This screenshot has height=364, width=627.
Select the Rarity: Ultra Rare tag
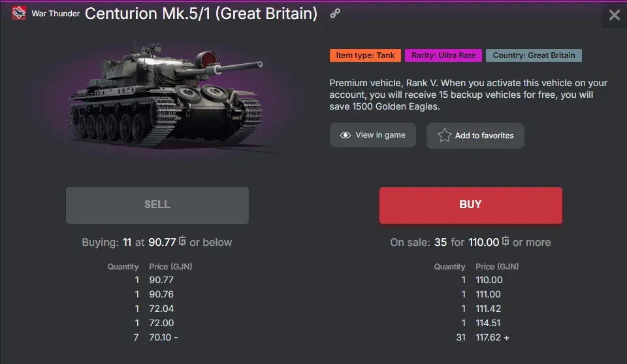tap(443, 55)
